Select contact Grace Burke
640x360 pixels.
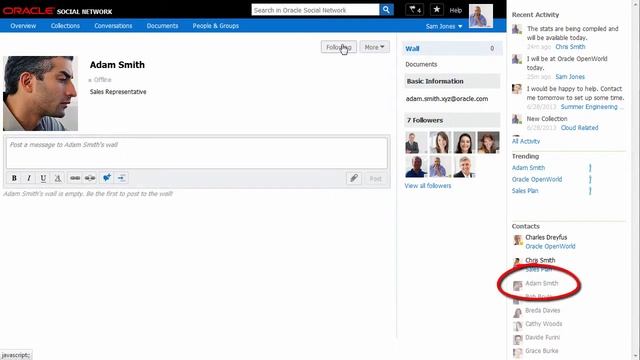tap(541, 351)
